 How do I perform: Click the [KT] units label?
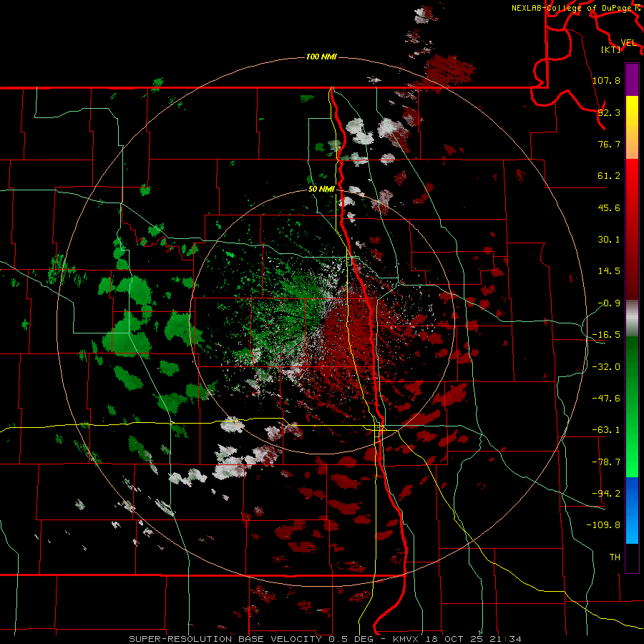[611, 49]
